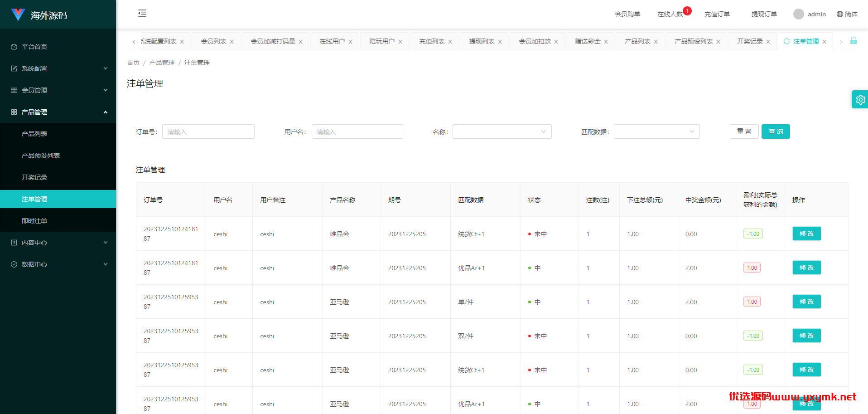This screenshot has width=868, height=414.
Task: Click the 查询 button
Action: click(x=776, y=132)
